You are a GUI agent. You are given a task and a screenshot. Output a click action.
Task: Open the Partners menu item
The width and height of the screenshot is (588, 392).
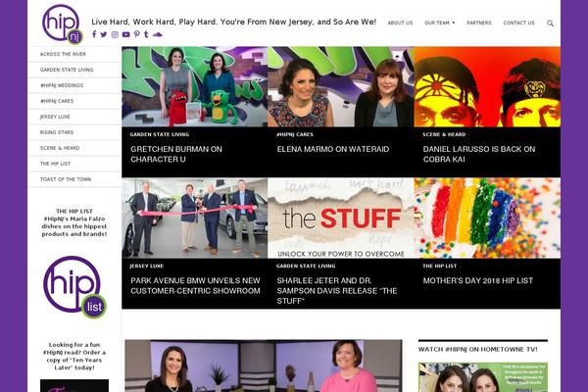pyautogui.click(x=479, y=23)
